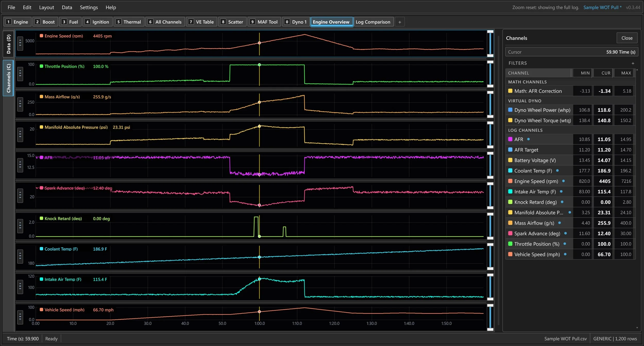Click the AFR plot vertical range slider

point(490,165)
